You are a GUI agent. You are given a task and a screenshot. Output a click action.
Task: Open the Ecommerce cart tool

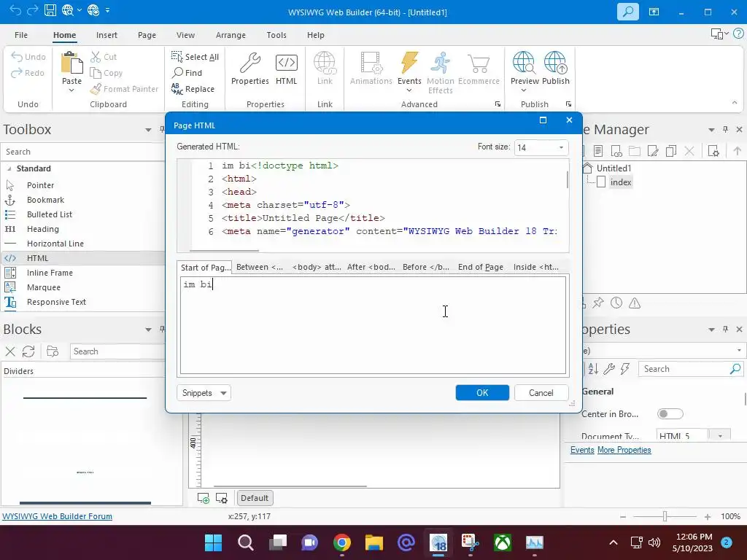(479, 69)
